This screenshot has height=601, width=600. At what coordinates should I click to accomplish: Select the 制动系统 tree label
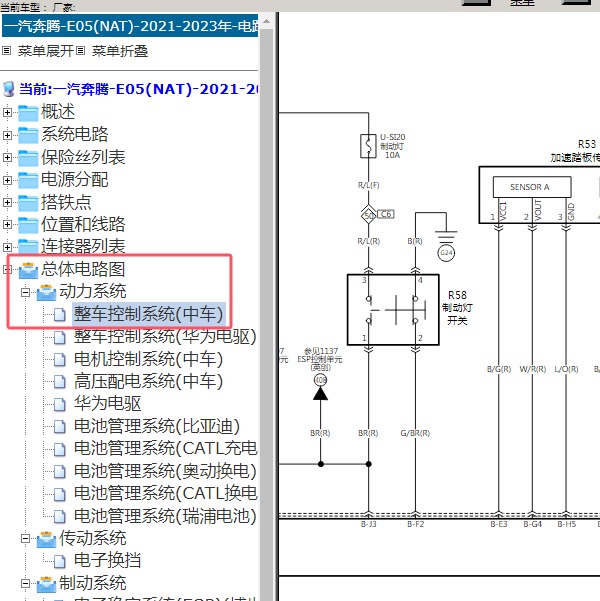point(92,583)
